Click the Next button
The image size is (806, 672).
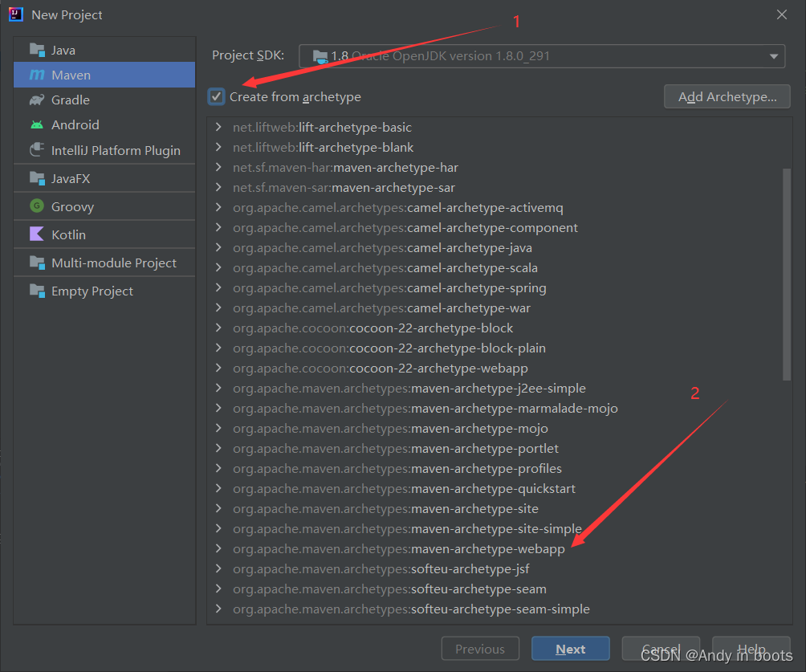[570, 649]
